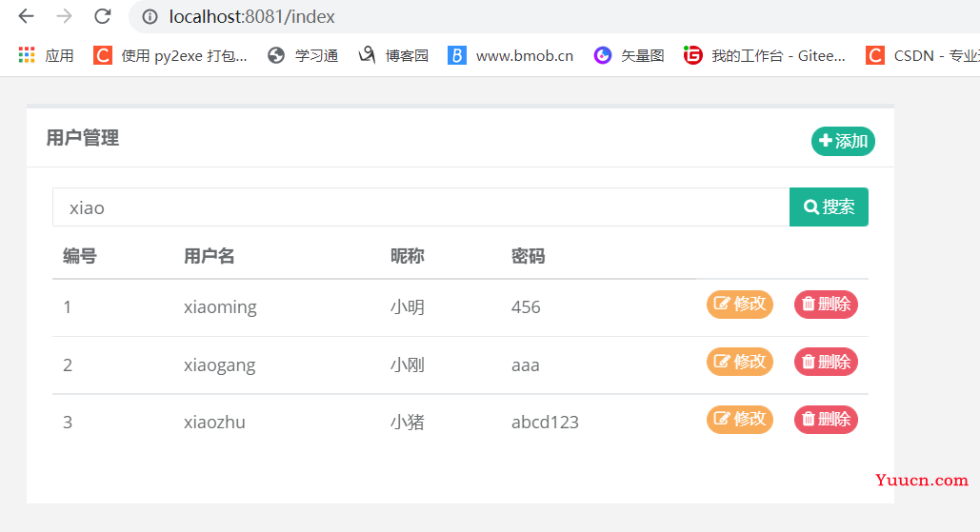
Task: Select password cell abcd123
Action: point(545,423)
